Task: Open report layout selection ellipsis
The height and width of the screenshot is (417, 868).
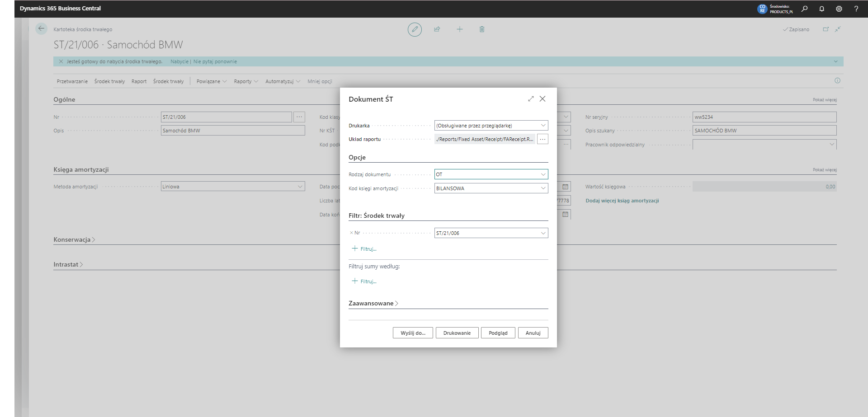Action: 542,139
